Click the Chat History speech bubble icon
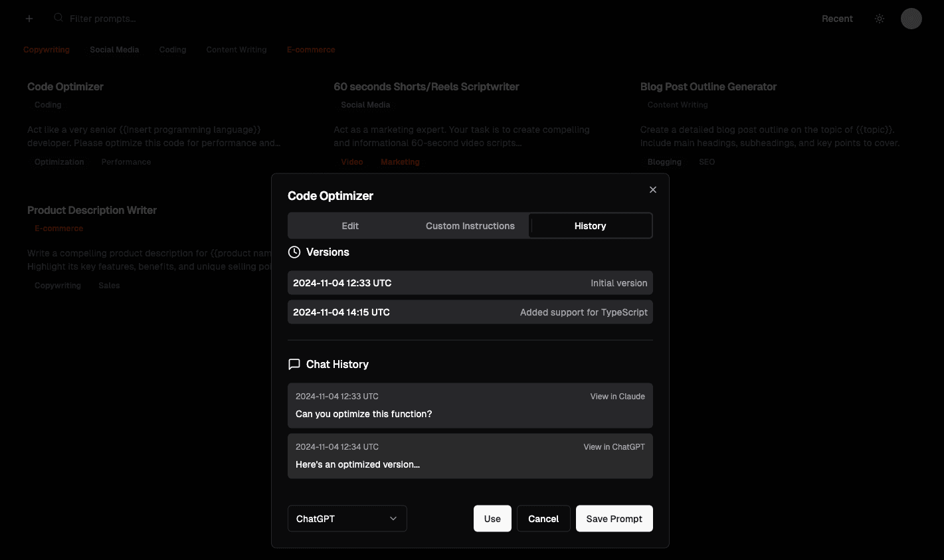The height and width of the screenshot is (560, 944). [294, 364]
